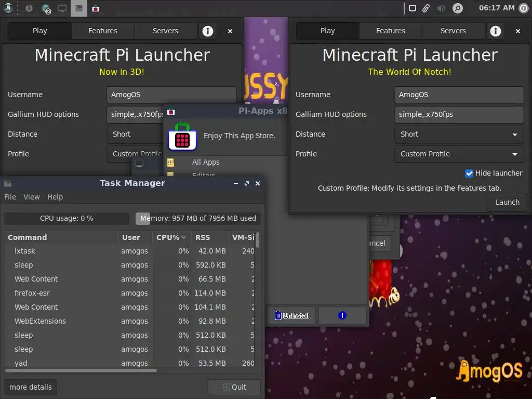Open Features tab in left launcher
The width and height of the screenshot is (532, 399).
pyautogui.click(x=103, y=31)
